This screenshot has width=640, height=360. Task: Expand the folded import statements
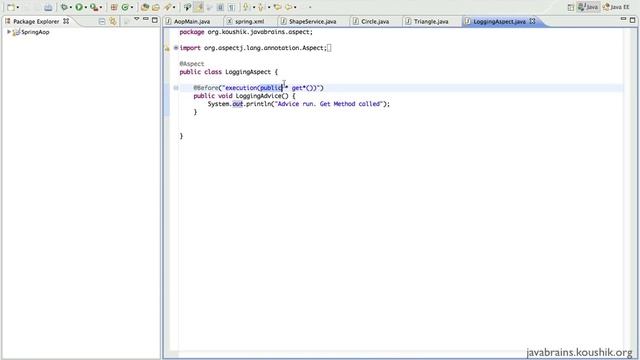[x=176, y=48]
